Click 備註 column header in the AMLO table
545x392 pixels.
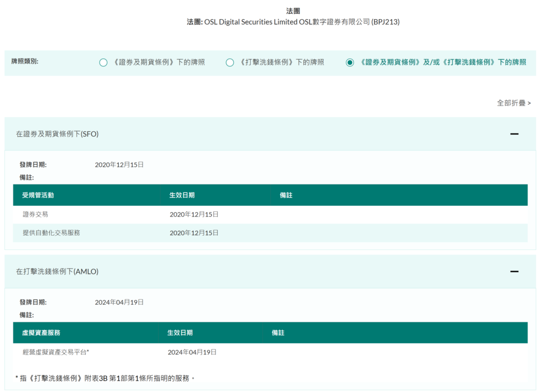(x=278, y=332)
